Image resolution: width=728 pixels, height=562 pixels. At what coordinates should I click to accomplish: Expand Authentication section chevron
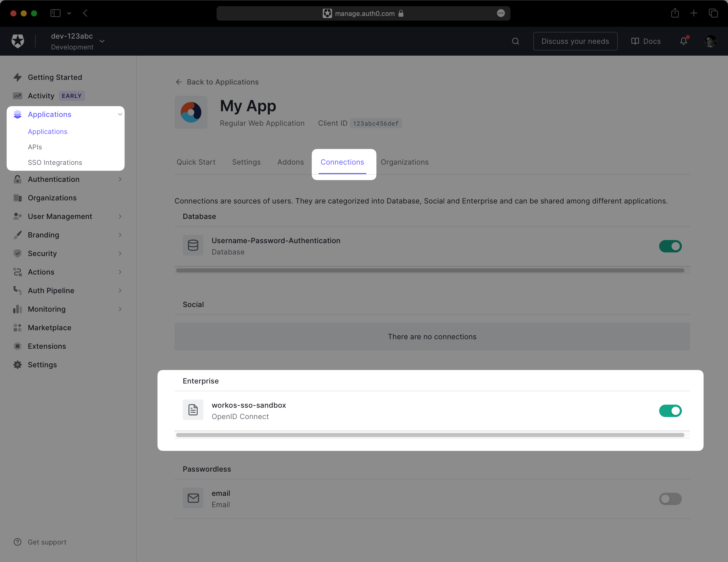click(x=121, y=179)
